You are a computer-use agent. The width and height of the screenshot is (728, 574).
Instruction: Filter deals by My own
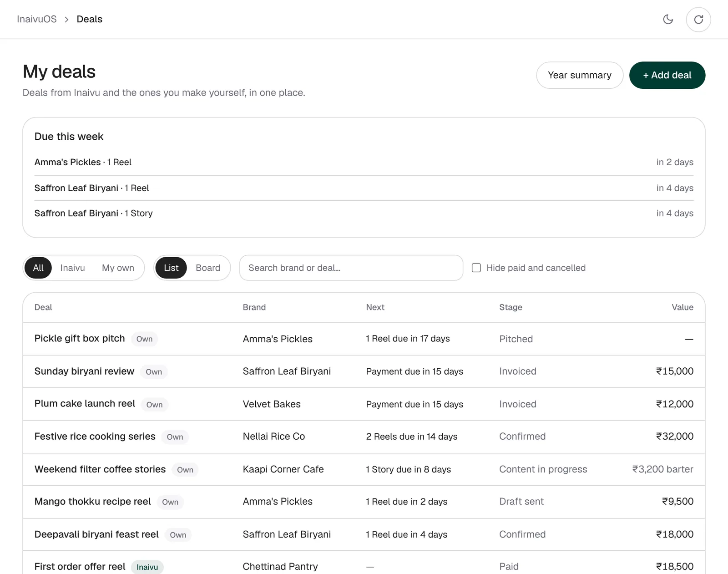[118, 268]
